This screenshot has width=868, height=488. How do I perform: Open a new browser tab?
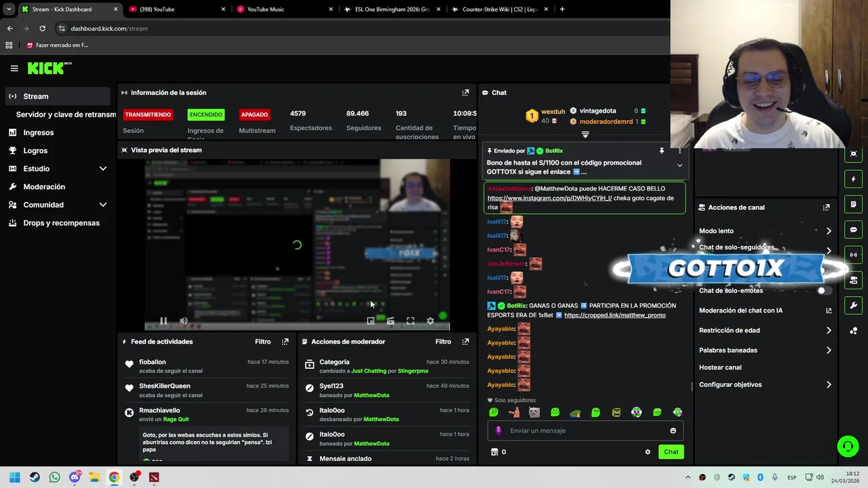click(x=562, y=9)
